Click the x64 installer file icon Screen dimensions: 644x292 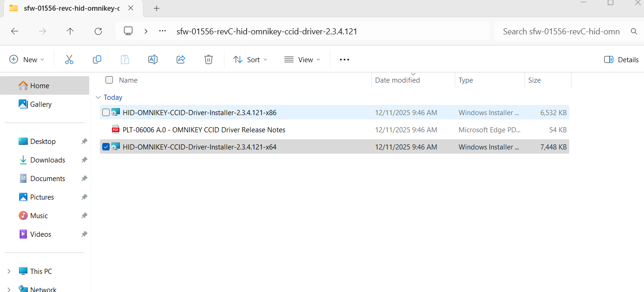pyautogui.click(x=116, y=147)
